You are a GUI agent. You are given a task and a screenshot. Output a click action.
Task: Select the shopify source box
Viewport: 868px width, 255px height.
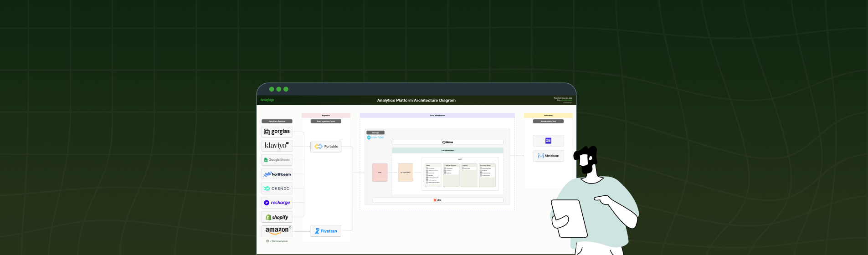pyautogui.click(x=277, y=217)
